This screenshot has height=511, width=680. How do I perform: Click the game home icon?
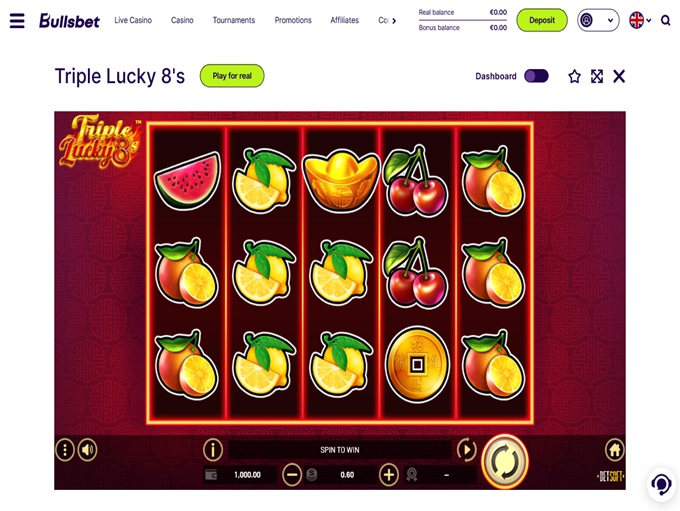pos(615,450)
